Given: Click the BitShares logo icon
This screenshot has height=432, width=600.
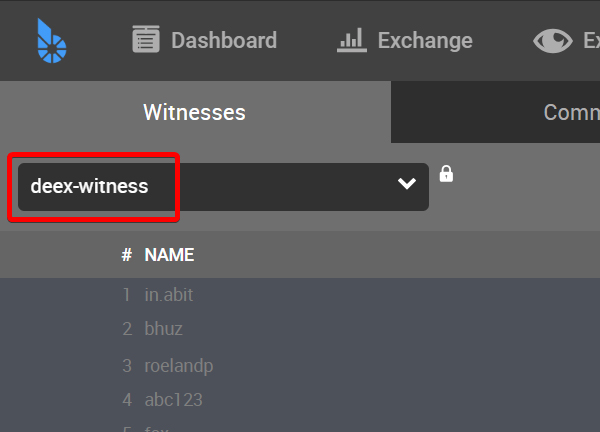Looking at the screenshot, I should 51,40.
